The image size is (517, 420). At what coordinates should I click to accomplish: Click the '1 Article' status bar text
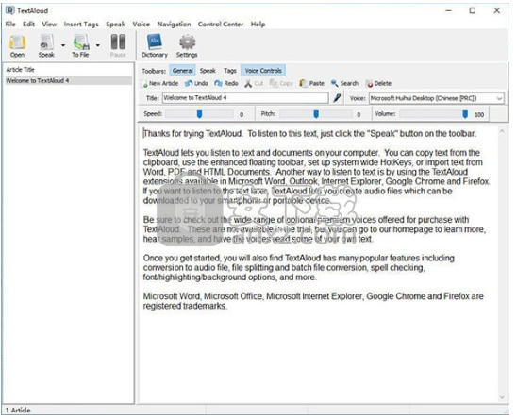pyautogui.click(x=18, y=411)
